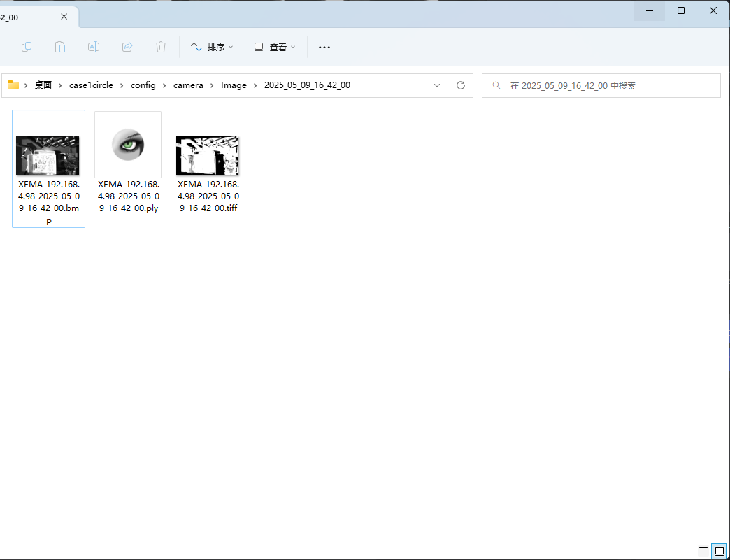730x560 pixels.
Task: Click the Rename icon in toolbar
Action: pos(93,47)
